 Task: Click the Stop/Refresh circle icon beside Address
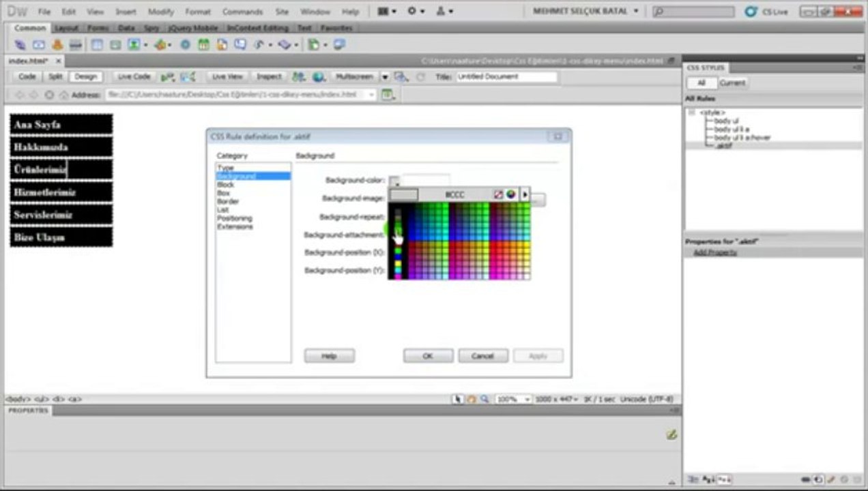point(49,95)
